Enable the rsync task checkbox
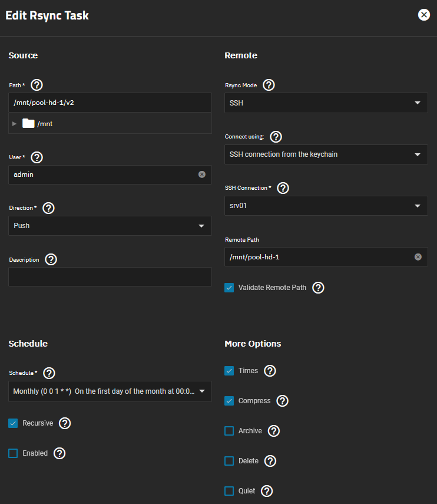 (x=13, y=453)
